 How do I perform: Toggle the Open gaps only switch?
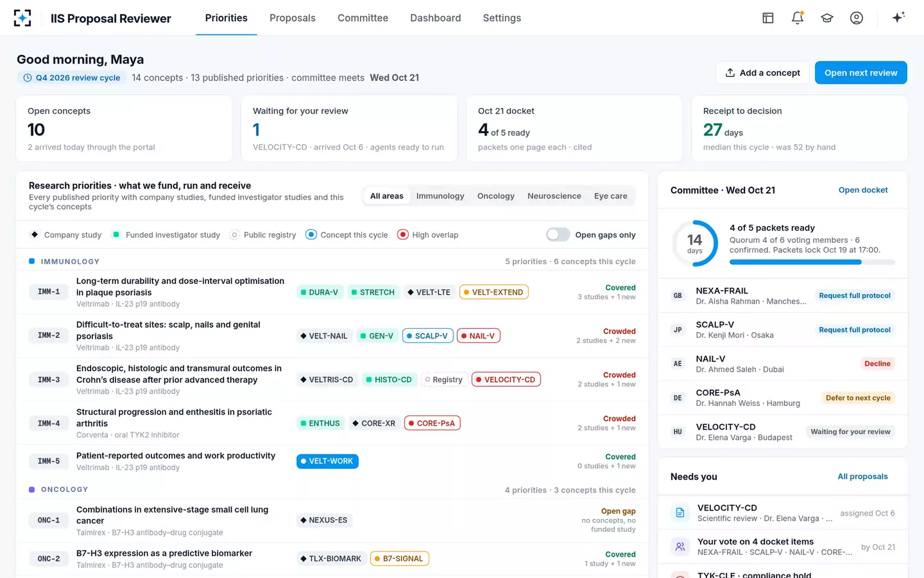tap(558, 234)
